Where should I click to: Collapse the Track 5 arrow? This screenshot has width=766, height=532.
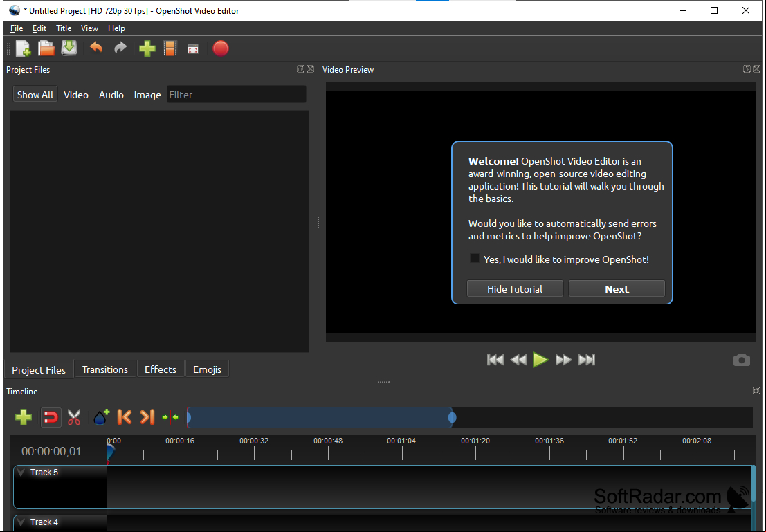click(x=21, y=473)
